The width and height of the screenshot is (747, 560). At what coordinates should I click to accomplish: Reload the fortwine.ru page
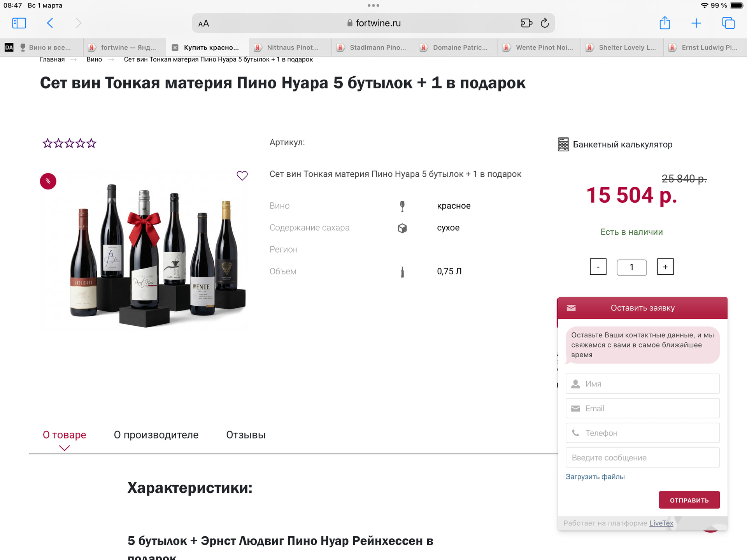[x=545, y=23]
